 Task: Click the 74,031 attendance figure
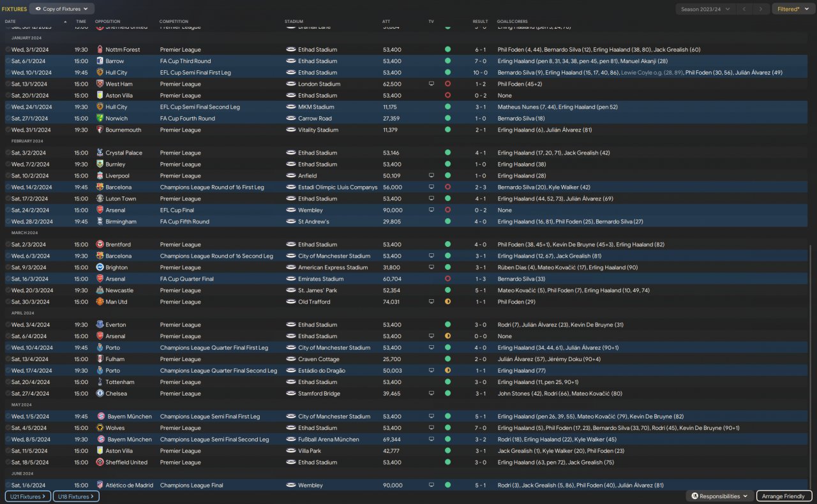coord(391,302)
